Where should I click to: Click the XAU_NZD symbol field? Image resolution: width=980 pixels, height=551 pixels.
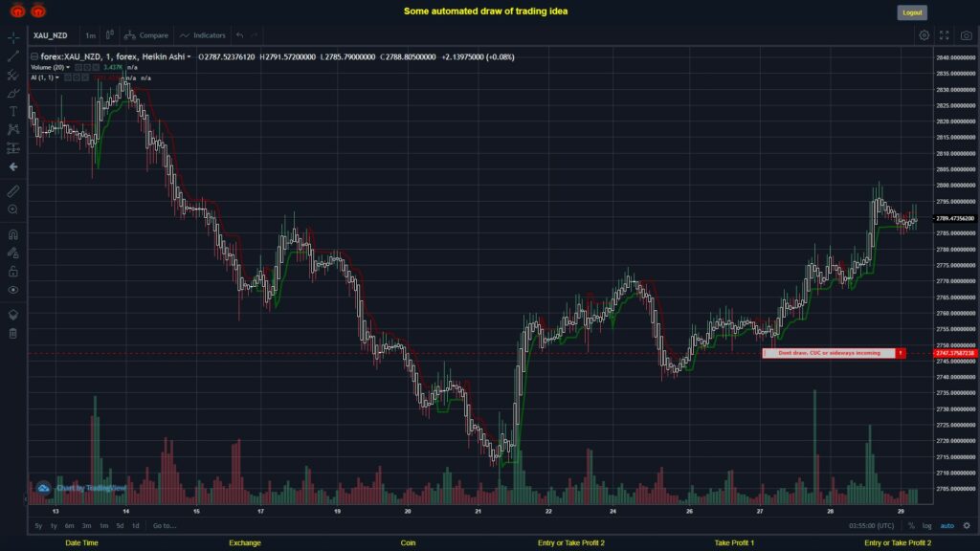click(51, 35)
